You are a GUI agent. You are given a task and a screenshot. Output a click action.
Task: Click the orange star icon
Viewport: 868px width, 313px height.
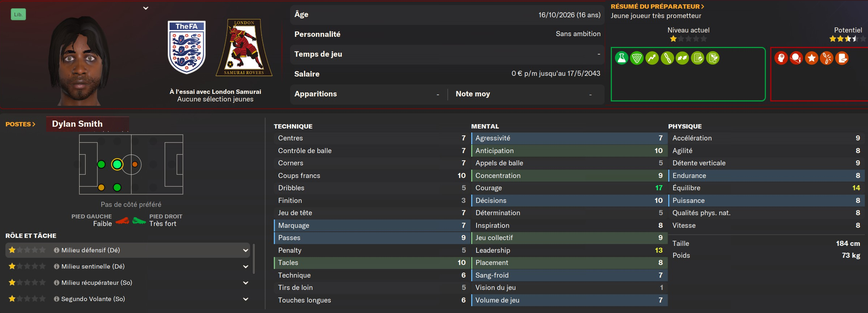point(811,58)
